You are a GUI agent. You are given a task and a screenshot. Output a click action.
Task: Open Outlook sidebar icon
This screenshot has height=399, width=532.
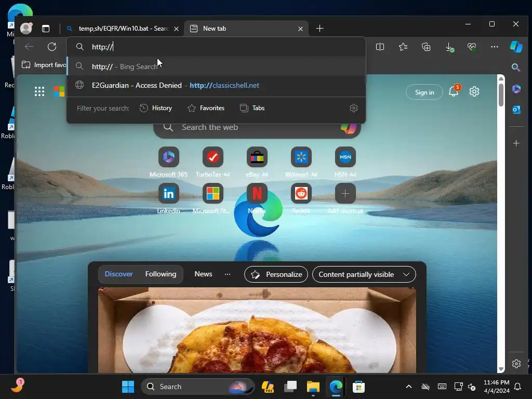coord(516,110)
